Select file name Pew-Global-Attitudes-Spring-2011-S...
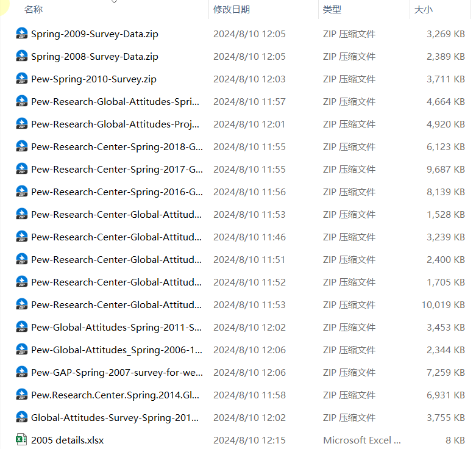476x449 pixels. 116,328
